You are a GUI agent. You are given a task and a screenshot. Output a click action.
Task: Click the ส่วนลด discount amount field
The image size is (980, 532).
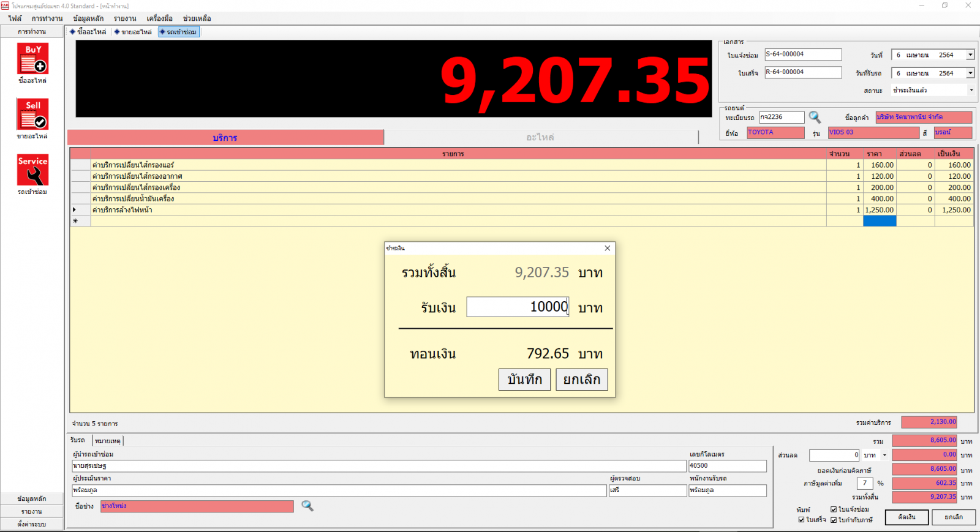(835, 455)
